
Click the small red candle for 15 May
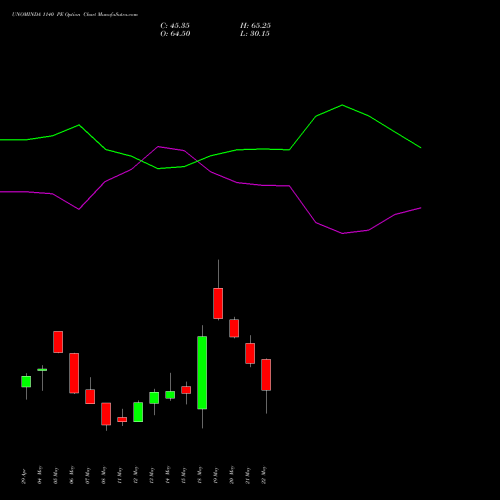point(186,390)
